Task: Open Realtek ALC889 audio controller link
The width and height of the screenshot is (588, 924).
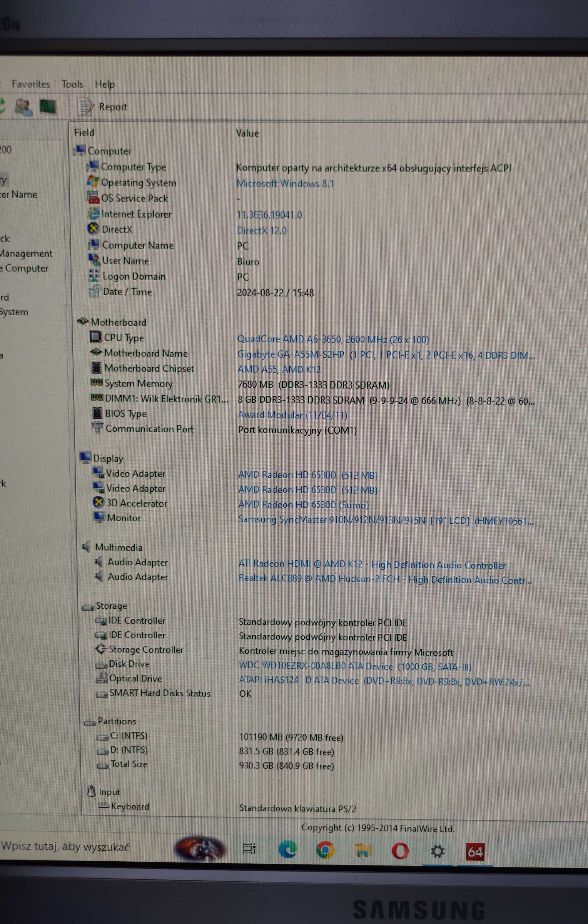Action: [x=385, y=580]
